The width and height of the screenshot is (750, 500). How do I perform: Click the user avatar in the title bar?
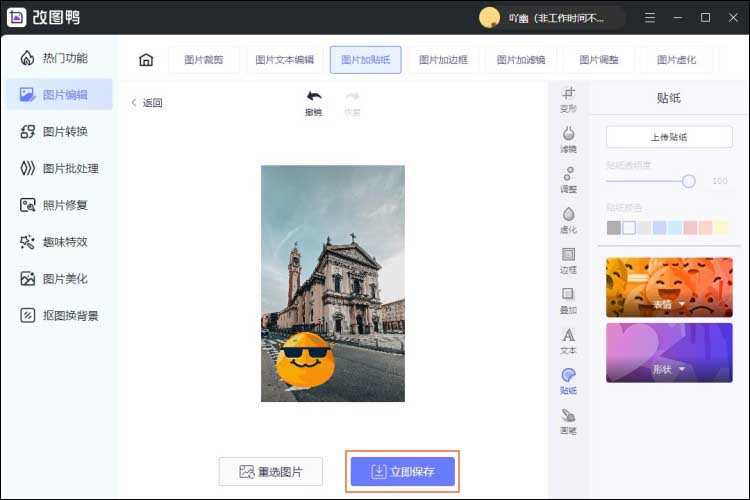coord(489,18)
